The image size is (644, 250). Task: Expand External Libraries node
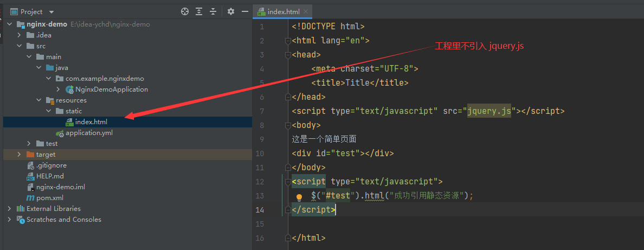click(9, 208)
